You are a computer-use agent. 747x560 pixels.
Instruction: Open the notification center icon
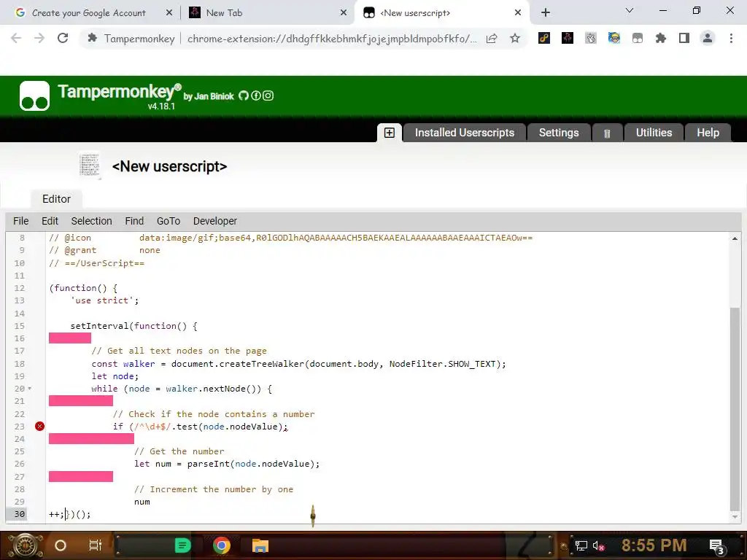click(717, 547)
